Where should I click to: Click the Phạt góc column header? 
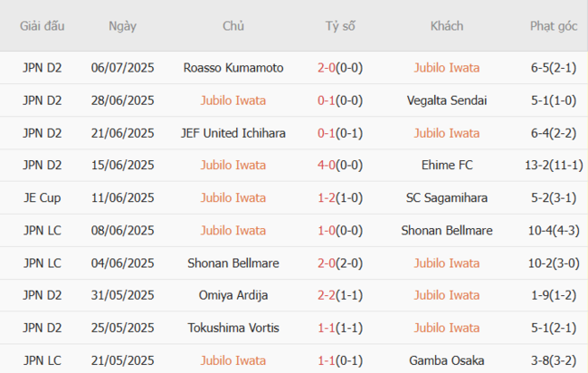[x=553, y=26]
